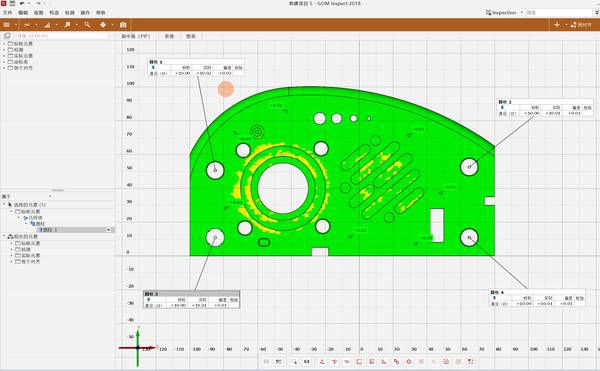This screenshot has height=371, width=600.
Task: Open the 构造 menu
Action: (54, 13)
